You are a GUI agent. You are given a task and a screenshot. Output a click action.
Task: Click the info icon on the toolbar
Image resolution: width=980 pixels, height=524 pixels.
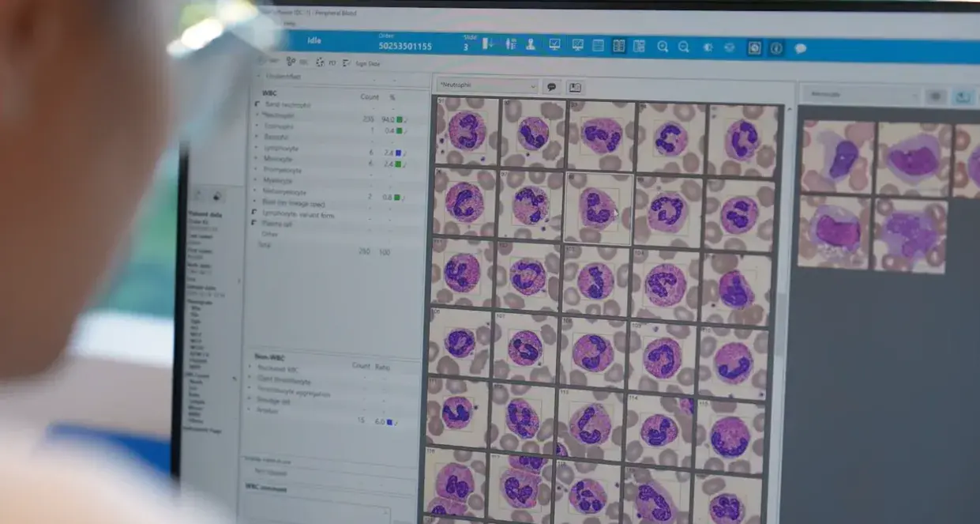[776, 47]
